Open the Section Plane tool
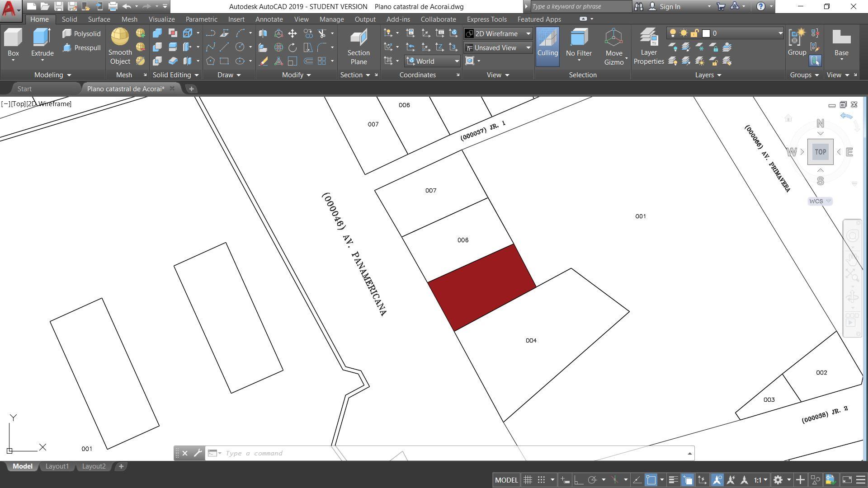 [x=359, y=47]
